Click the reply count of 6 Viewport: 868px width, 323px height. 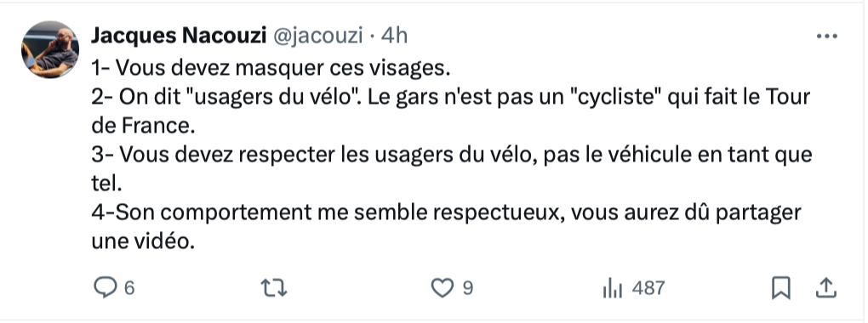click(128, 288)
